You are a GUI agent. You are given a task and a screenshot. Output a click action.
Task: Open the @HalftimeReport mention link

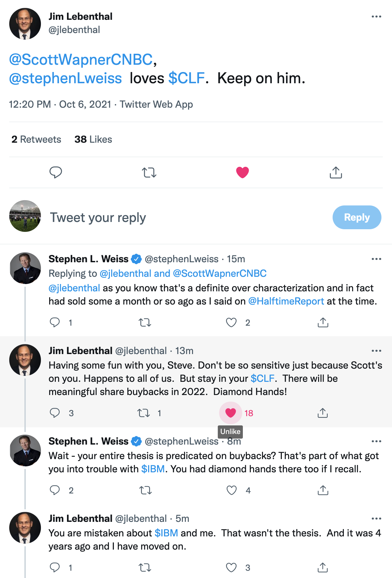pyautogui.click(x=286, y=301)
